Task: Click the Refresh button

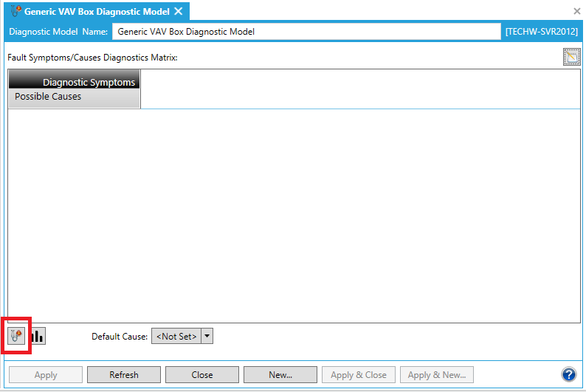Action: (124, 375)
